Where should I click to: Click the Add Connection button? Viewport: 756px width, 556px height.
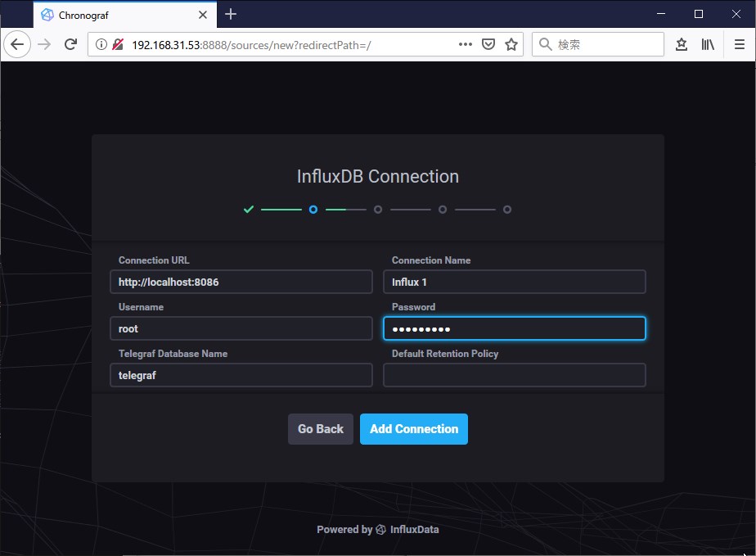414,428
